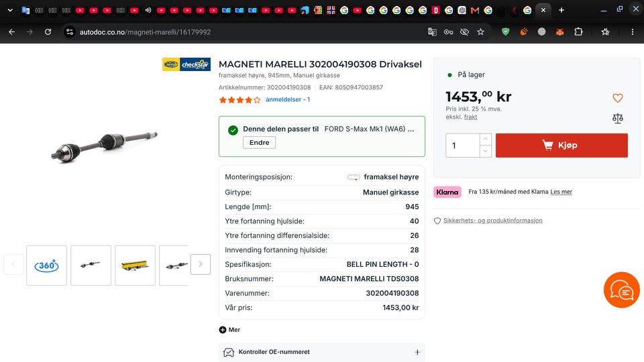Image resolution: width=644 pixels, height=362 pixels.
Task: Open the Google Translate page icon
Action: (432, 32)
